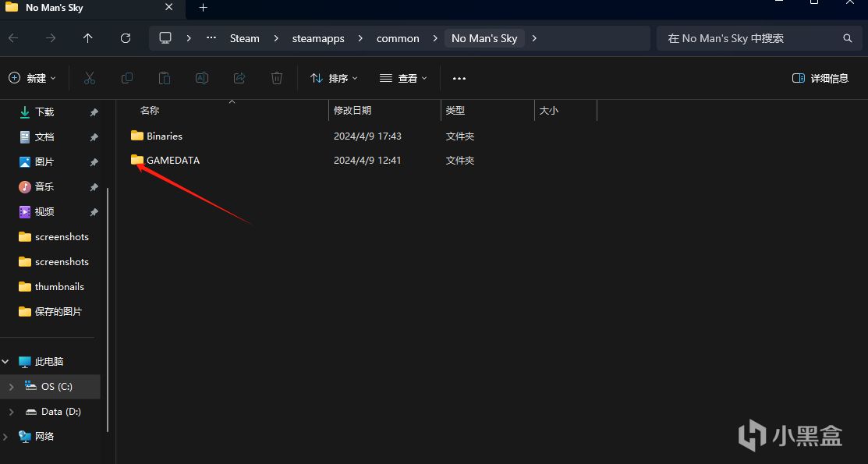The image size is (868, 464).
Task: Click the Cut scissors icon
Action: coord(90,78)
